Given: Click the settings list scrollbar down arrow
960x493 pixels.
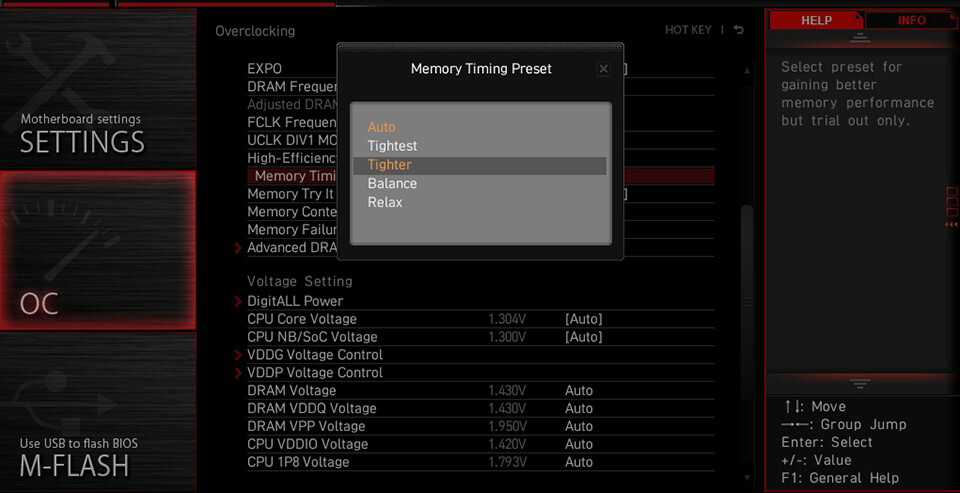Looking at the screenshot, I should coord(747,477).
